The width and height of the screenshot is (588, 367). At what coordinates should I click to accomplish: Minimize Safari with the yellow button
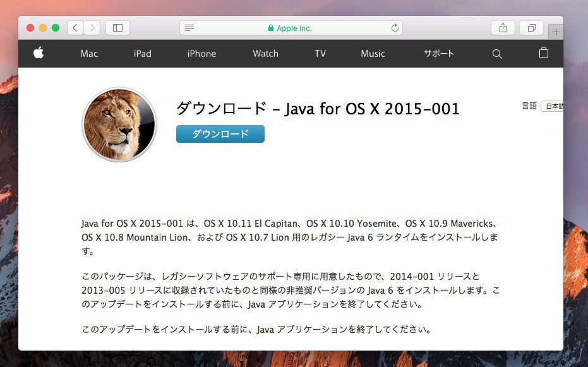(x=43, y=28)
